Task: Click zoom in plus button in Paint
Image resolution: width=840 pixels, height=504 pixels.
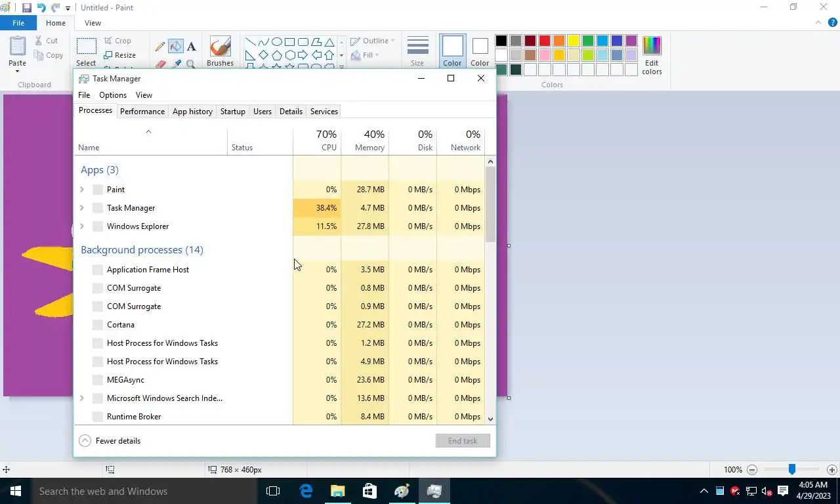Action: [x=831, y=470]
